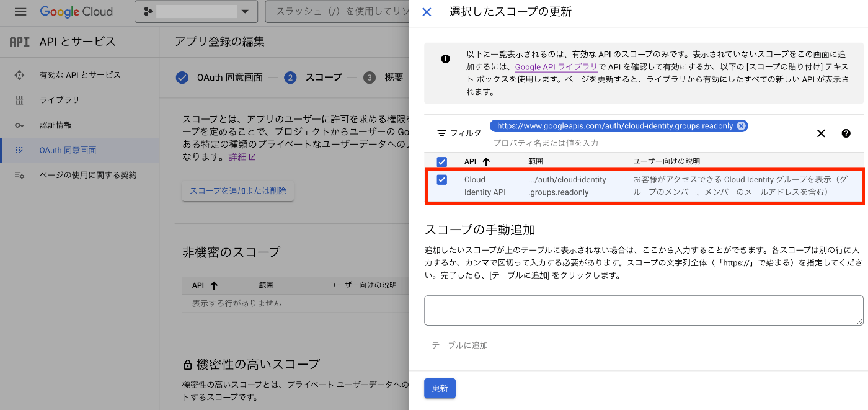Open ページの使用に関する契約 in sidebar
Image resolution: width=868 pixels, height=410 pixels.
[88, 175]
